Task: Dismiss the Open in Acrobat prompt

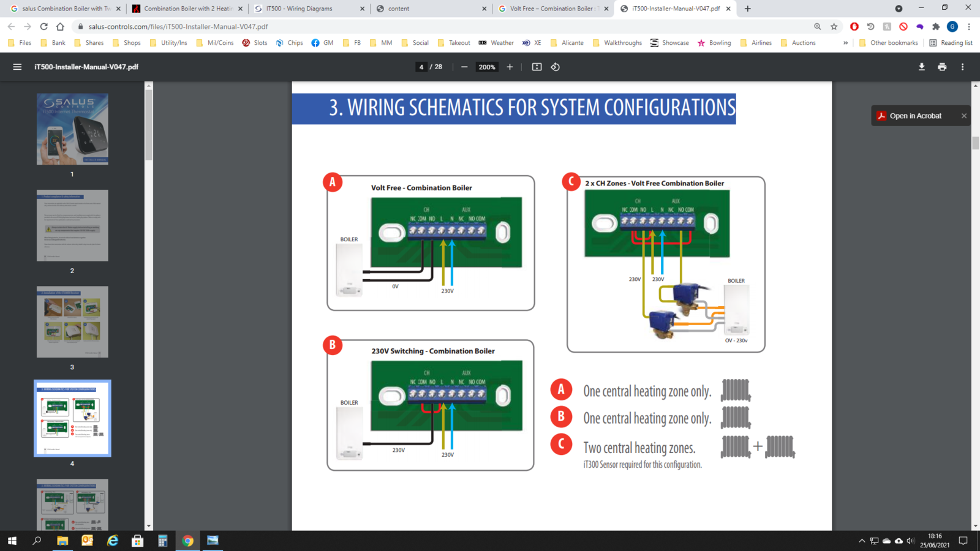Action: tap(963, 116)
